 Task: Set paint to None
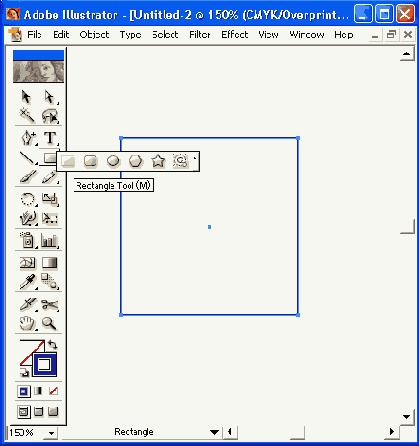pyautogui.click(x=53, y=391)
